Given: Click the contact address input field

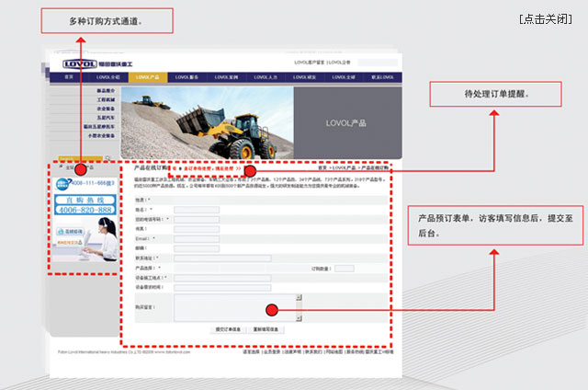Looking at the screenshot, I should 222,258.
